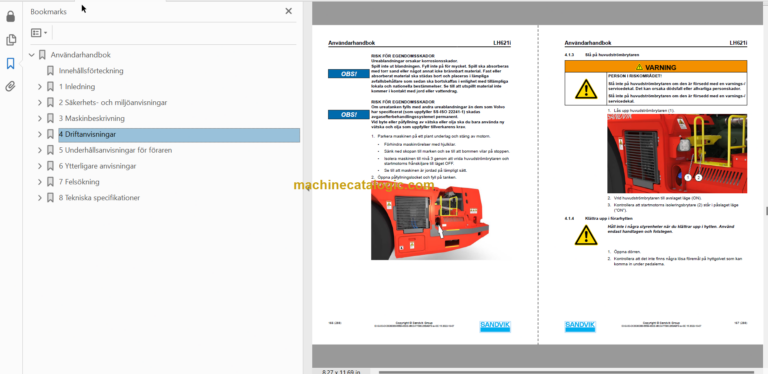This screenshot has height=374, width=768.
Task: Open the bookmark options dropdown menu
Action: pos(39,33)
